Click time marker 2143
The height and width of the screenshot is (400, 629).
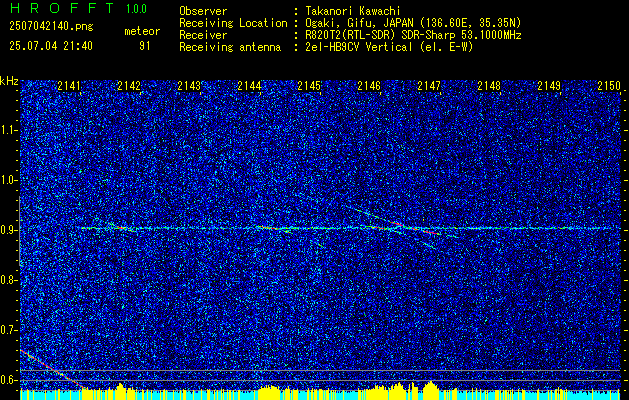pyautogui.click(x=189, y=86)
